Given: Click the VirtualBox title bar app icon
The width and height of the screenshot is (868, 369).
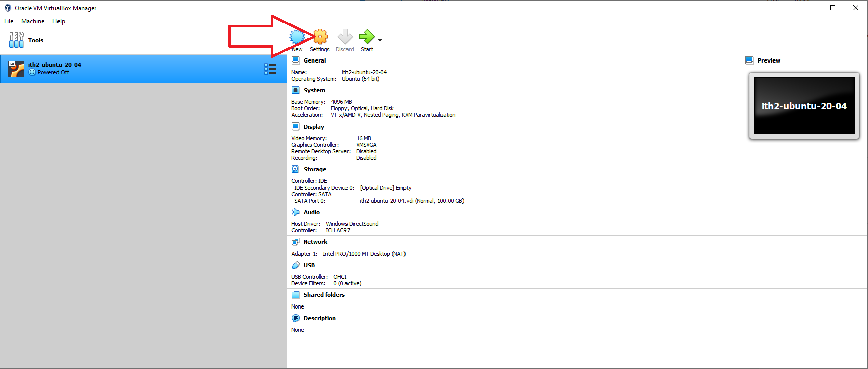Looking at the screenshot, I should pos(8,8).
